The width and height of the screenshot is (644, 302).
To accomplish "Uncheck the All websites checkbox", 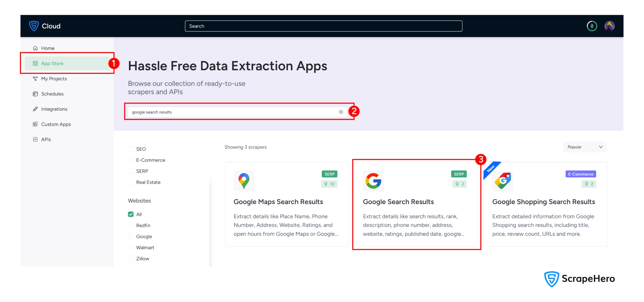I will click(131, 214).
